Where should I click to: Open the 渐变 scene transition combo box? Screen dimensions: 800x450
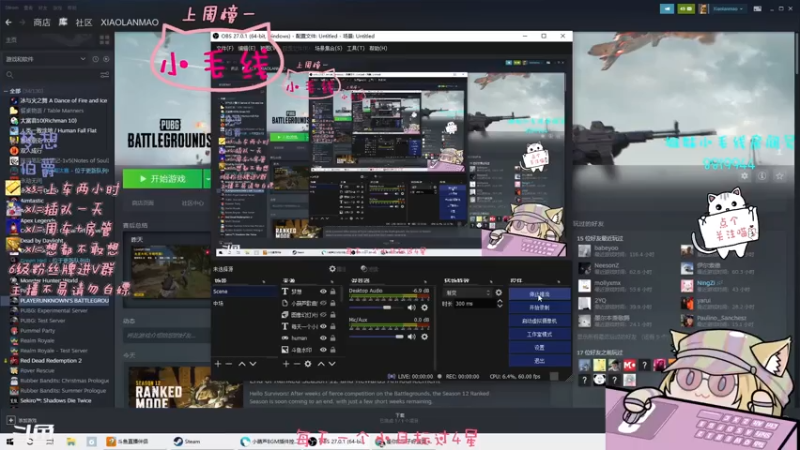[468, 293]
